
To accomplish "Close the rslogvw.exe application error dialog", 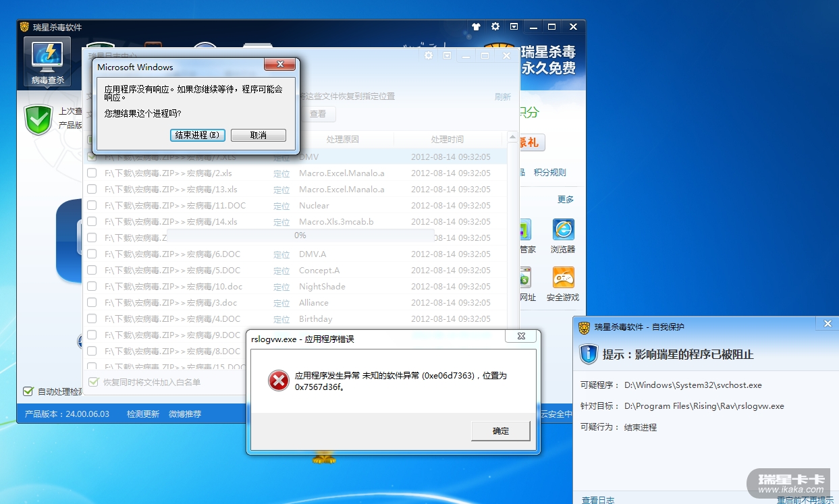I will pyautogui.click(x=521, y=336).
